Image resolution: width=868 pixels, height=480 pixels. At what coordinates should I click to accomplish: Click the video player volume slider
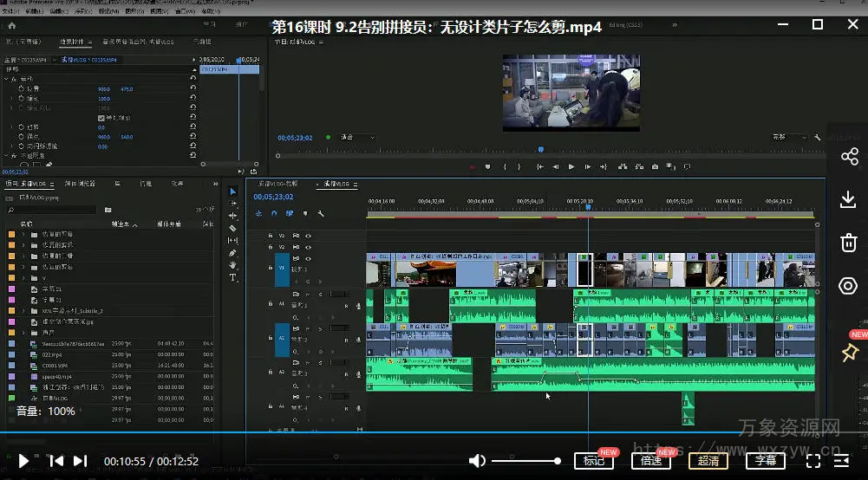pyautogui.click(x=526, y=461)
